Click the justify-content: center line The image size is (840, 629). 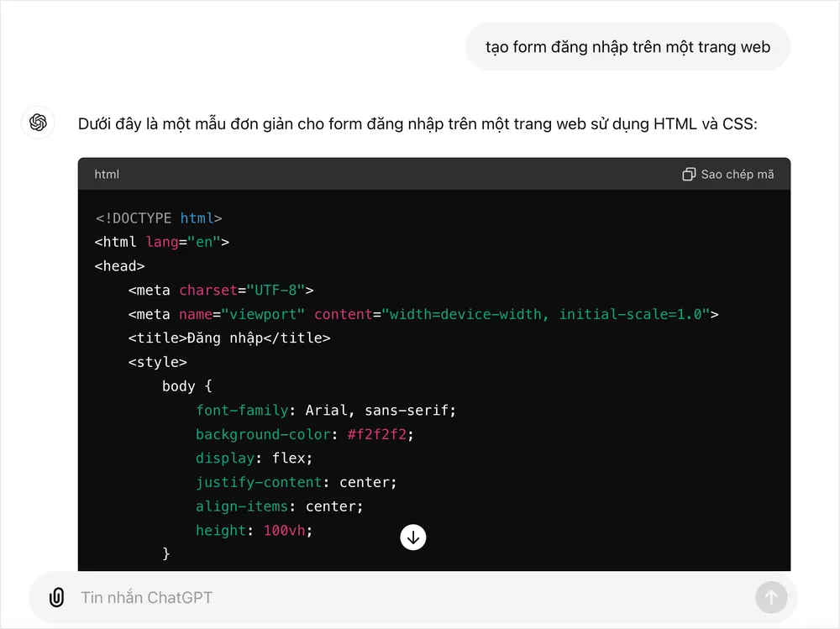(x=297, y=482)
